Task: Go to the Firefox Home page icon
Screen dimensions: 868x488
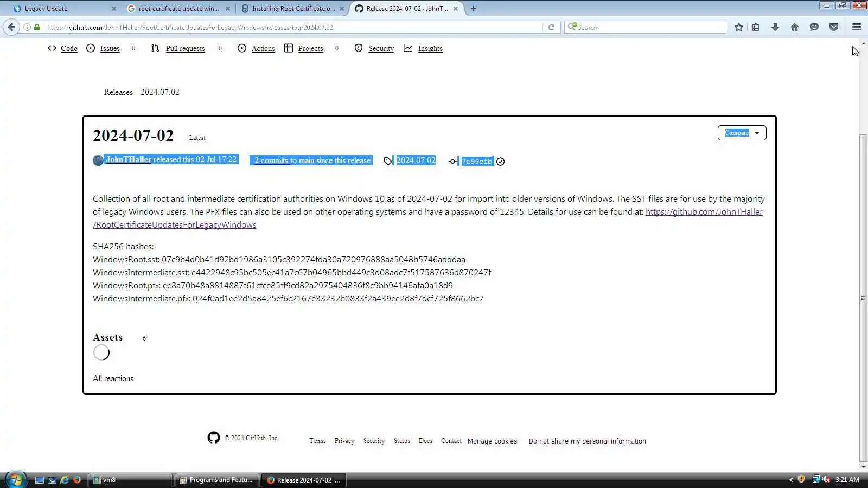Action: pos(795,27)
